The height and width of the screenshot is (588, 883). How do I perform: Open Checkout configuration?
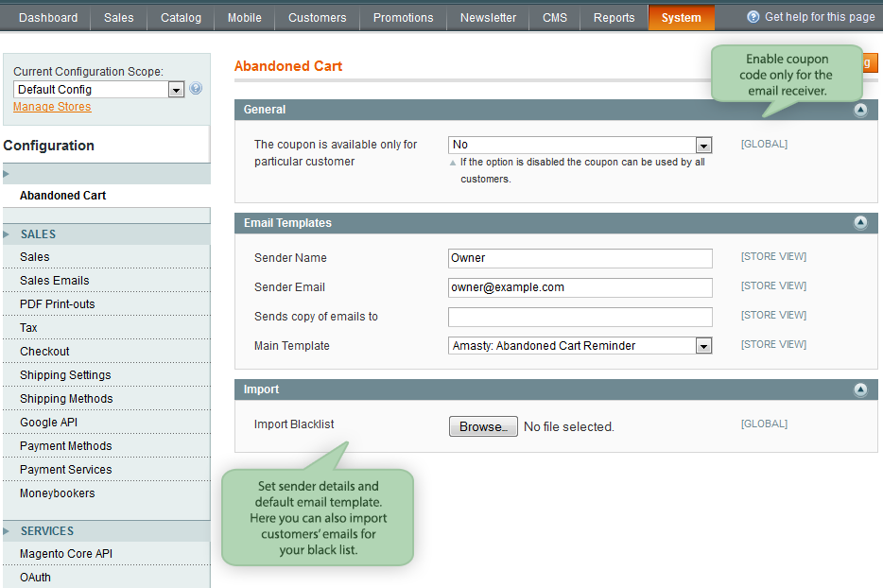(x=107, y=352)
